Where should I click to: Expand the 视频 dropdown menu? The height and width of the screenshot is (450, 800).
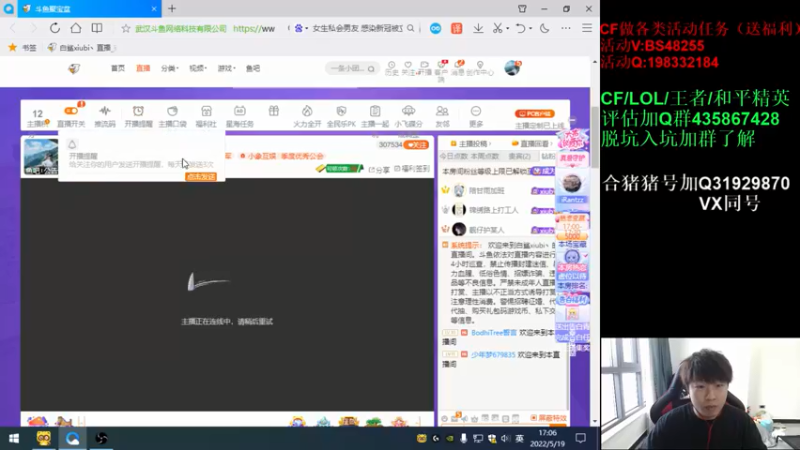[x=198, y=68]
